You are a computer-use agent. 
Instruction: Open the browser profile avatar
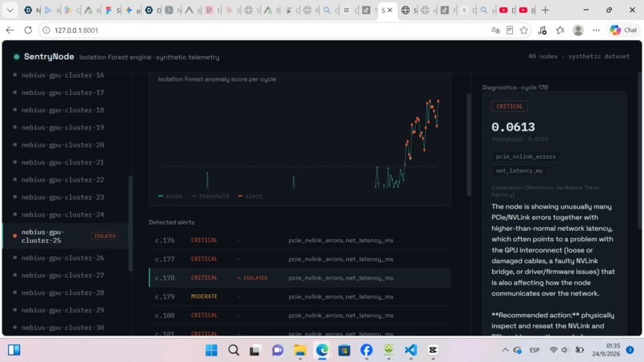click(578, 30)
